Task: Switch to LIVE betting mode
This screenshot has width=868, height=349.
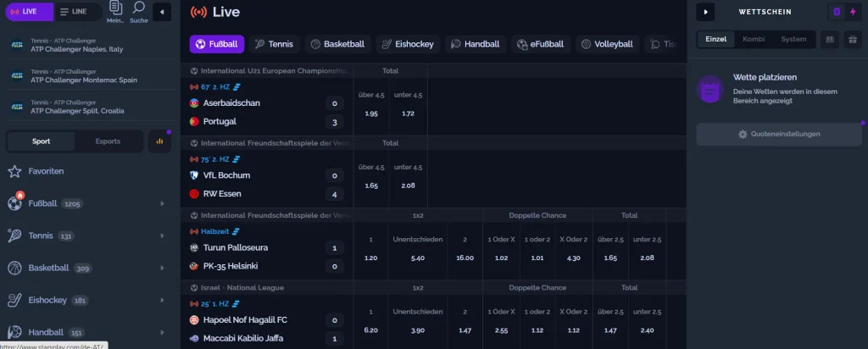Action: click(x=30, y=12)
